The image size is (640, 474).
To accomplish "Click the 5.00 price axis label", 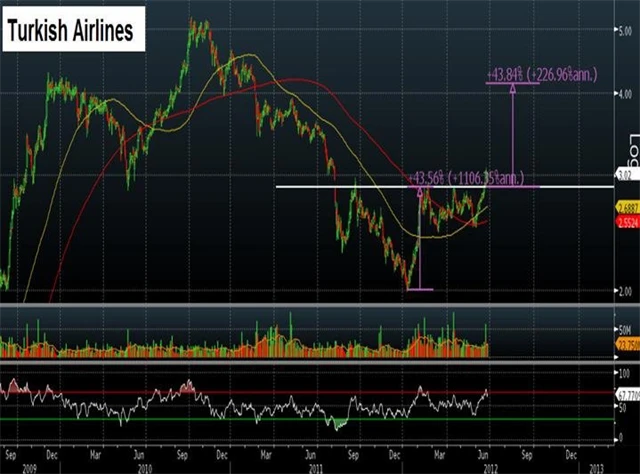I will [624, 31].
